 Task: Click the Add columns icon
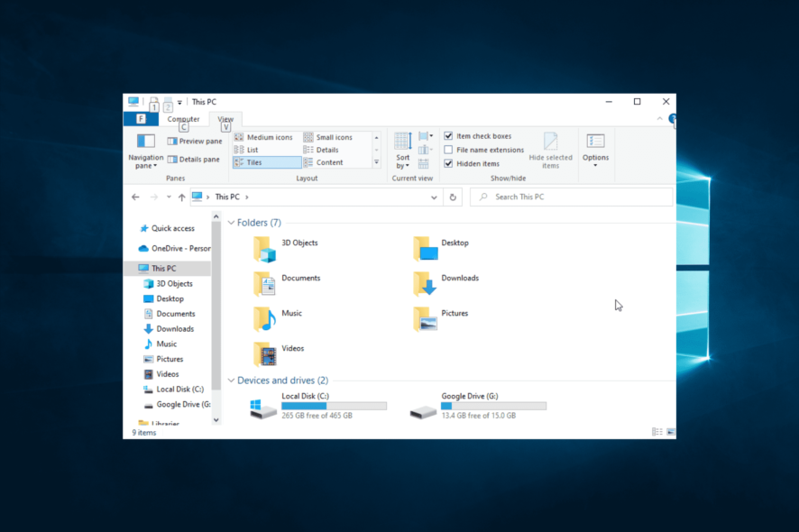click(425, 150)
